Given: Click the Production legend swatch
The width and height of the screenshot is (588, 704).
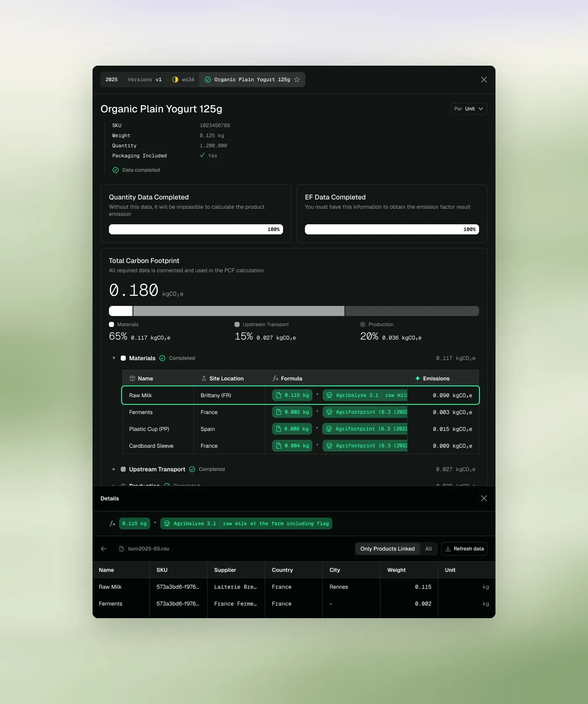Looking at the screenshot, I should click(x=363, y=324).
